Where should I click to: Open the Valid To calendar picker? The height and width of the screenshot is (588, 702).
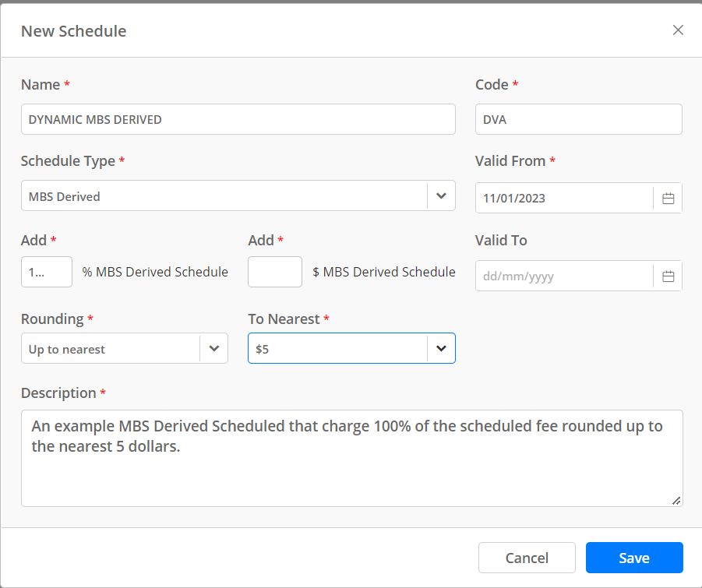pyautogui.click(x=668, y=276)
